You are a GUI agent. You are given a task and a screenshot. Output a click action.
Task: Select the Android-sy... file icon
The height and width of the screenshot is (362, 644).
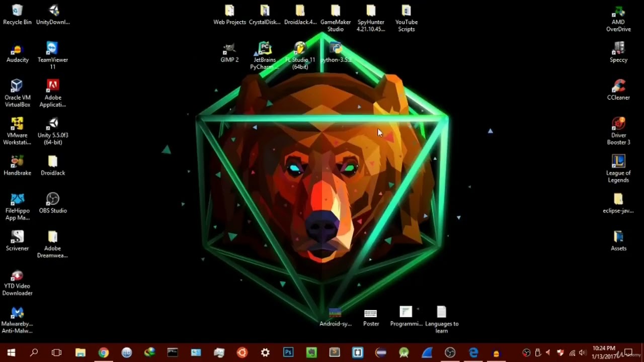pos(336,317)
